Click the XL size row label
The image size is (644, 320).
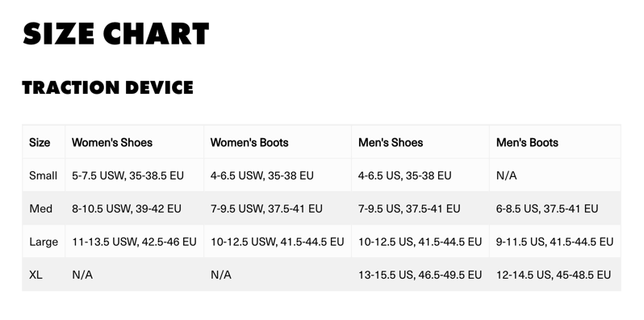[x=36, y=275]
